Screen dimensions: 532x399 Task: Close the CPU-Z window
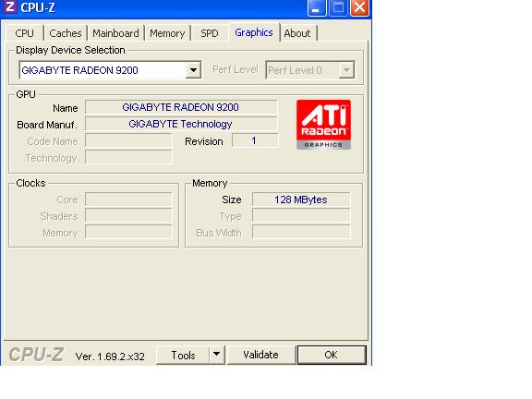[359, 7]
